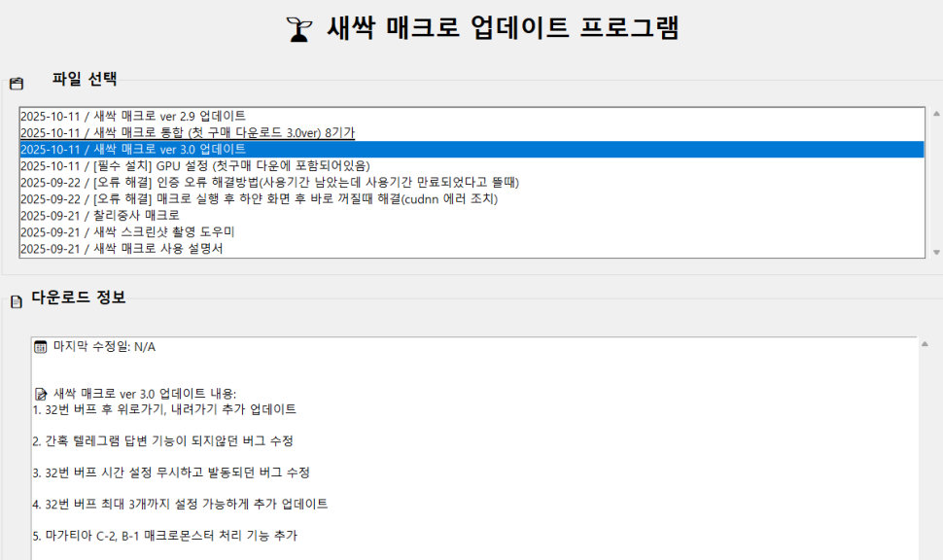Screen dimensions: 943x560
Task: Click the calendar icon next to 마지막 수정일
Action: pyautogui.click(x=41, y=347)
